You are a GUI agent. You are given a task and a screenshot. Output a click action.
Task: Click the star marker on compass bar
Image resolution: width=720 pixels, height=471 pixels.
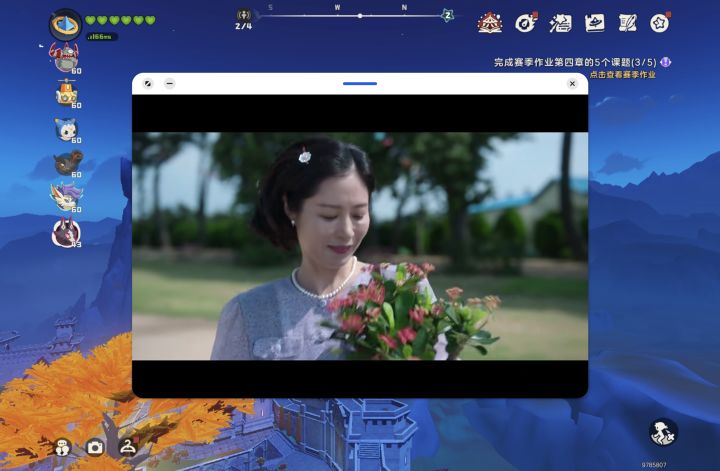(447, 15)
